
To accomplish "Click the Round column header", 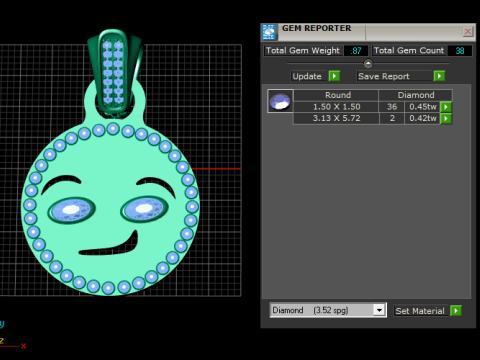I will (x=336, y=95).
